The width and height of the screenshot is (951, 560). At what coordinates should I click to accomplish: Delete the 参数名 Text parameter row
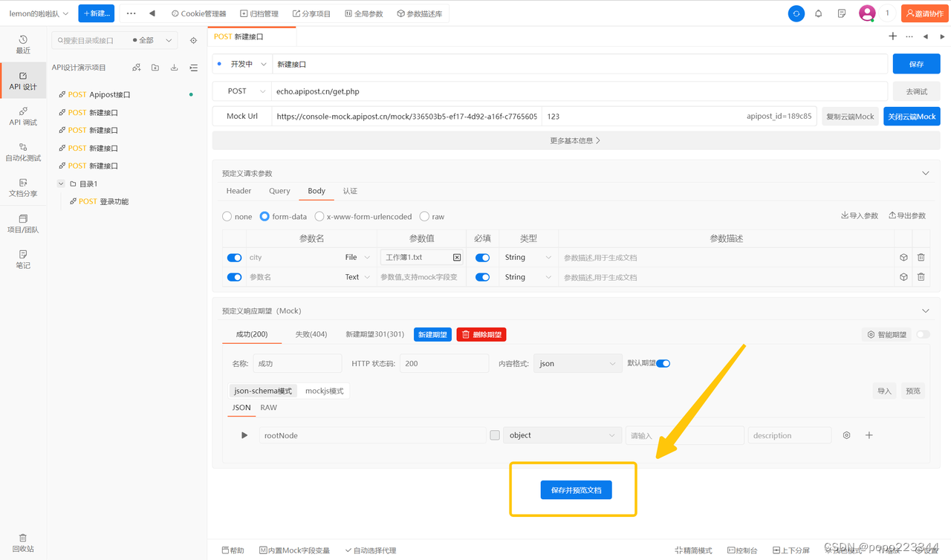[921, 277]
